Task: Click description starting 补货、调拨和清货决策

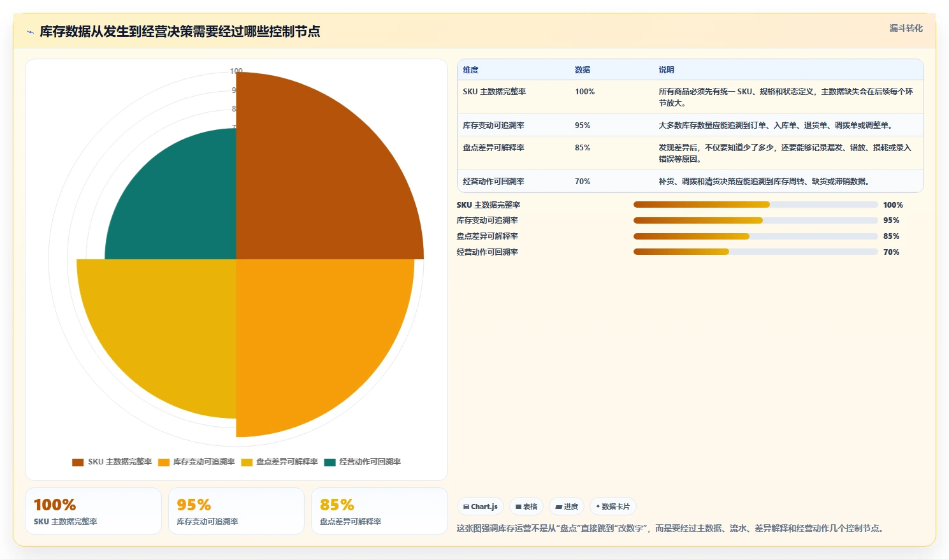Action: (764, 182)
